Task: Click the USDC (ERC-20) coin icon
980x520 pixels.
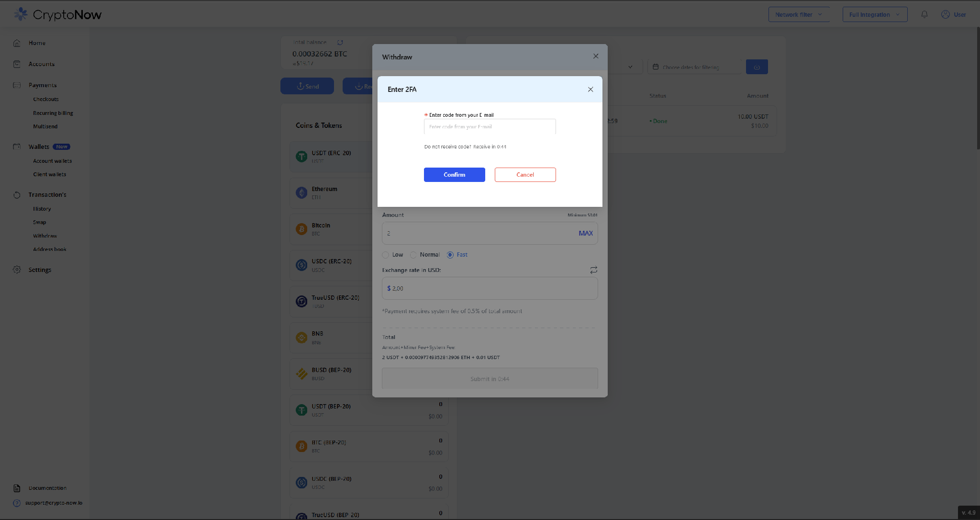Action: (301, 265)
